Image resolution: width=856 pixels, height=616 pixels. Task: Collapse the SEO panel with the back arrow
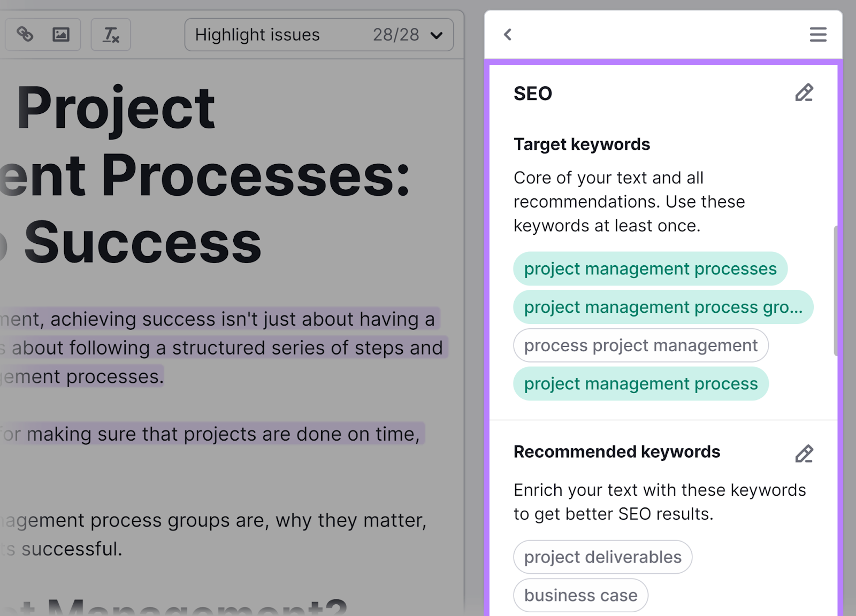pos(507,34)
